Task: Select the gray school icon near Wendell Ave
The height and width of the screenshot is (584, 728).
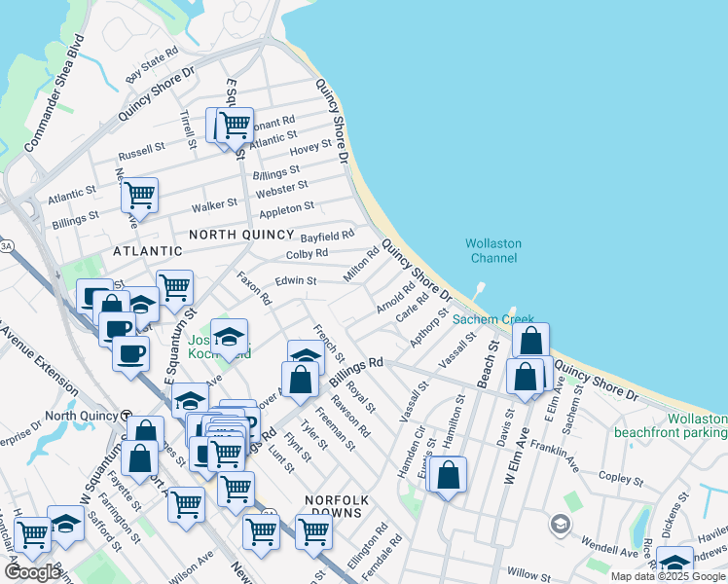Action: [560, 526]
